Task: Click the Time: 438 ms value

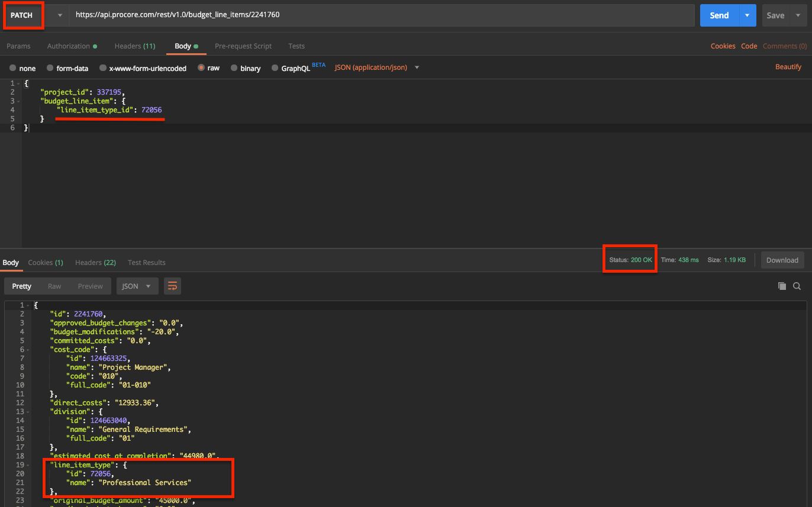Action: 680,260
